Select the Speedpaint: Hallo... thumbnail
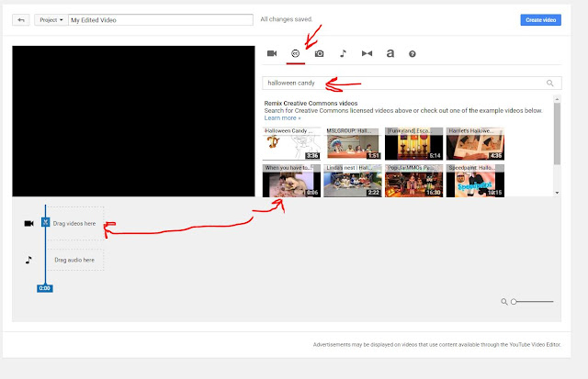The height and width of the screenshot is (379, 588). [x=475, y=181]
